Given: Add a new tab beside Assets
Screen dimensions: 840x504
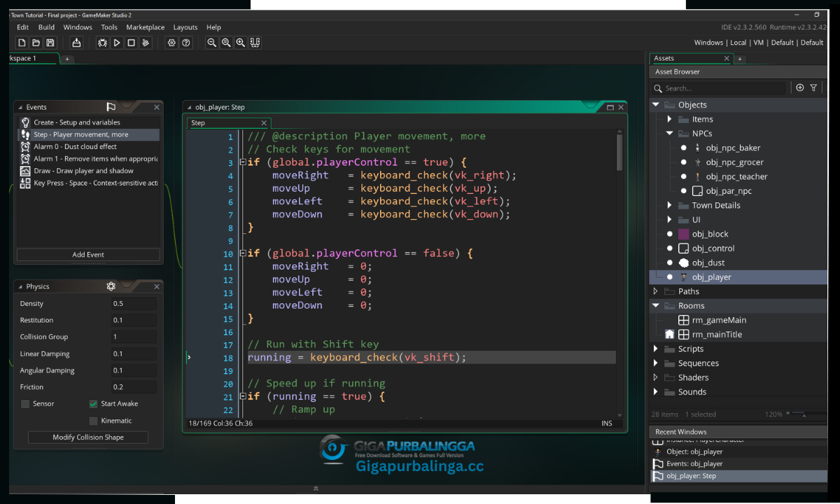Looking at the screenshot, I should click(740, 59).
